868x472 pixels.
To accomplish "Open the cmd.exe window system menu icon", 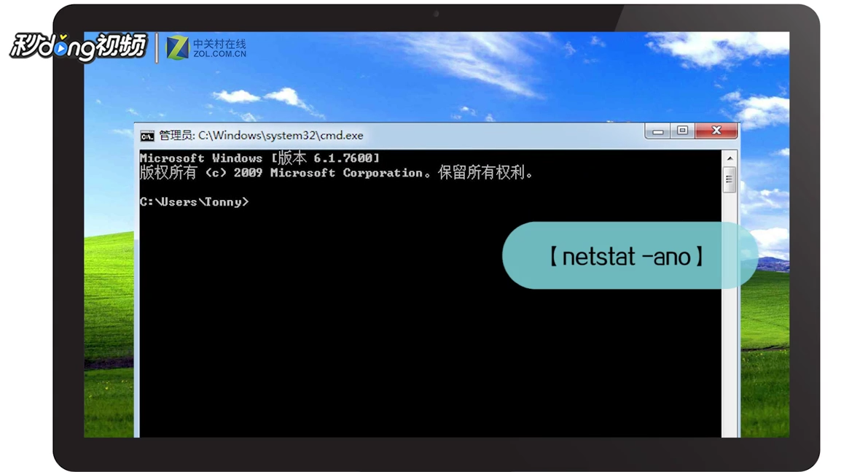I will coord(146,136).
